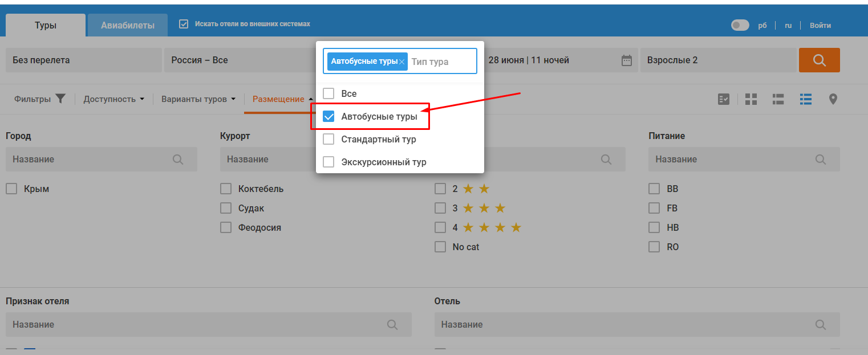Open the 28 июня 11 ночей date selector
868x355 pixels.
pos(561,60)
